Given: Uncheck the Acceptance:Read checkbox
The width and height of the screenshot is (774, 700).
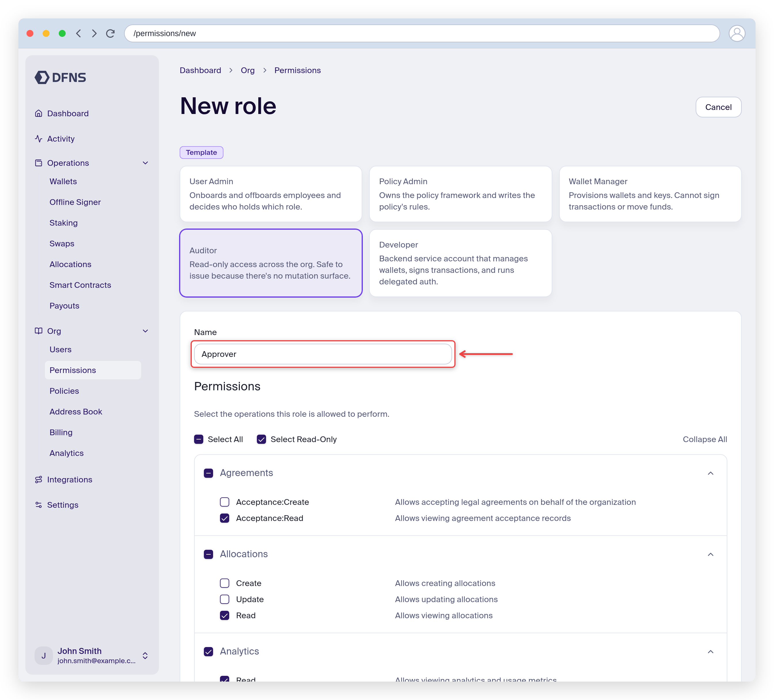Looking at the screenshot, I should pos(225,518).
